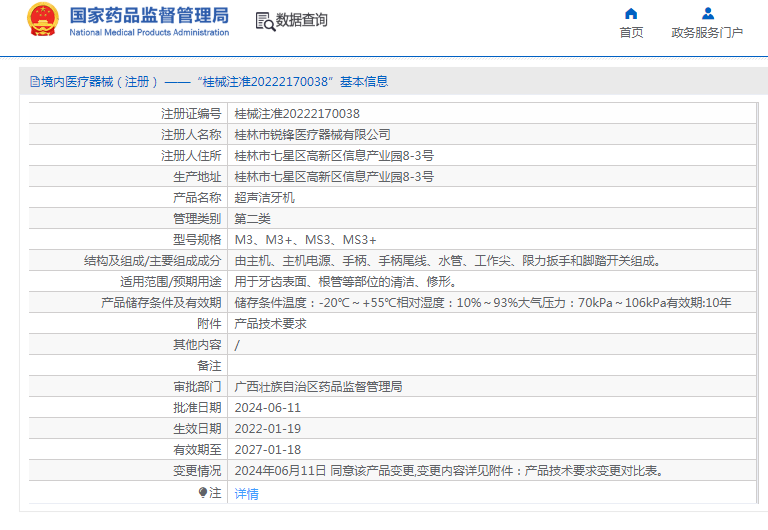Click the document icon beside 境内医疗器械

35,82
